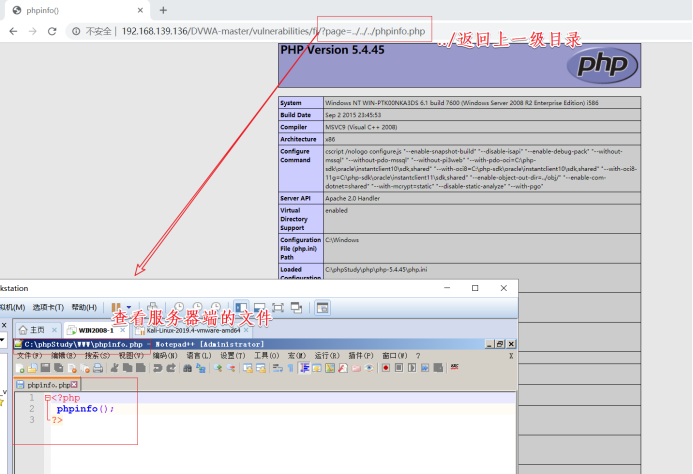Image resolution: width=693 pixels, height=474 pixels.
Task: Open 宏(M) macro menu in Notepad++
Action: tap(297, 356)
